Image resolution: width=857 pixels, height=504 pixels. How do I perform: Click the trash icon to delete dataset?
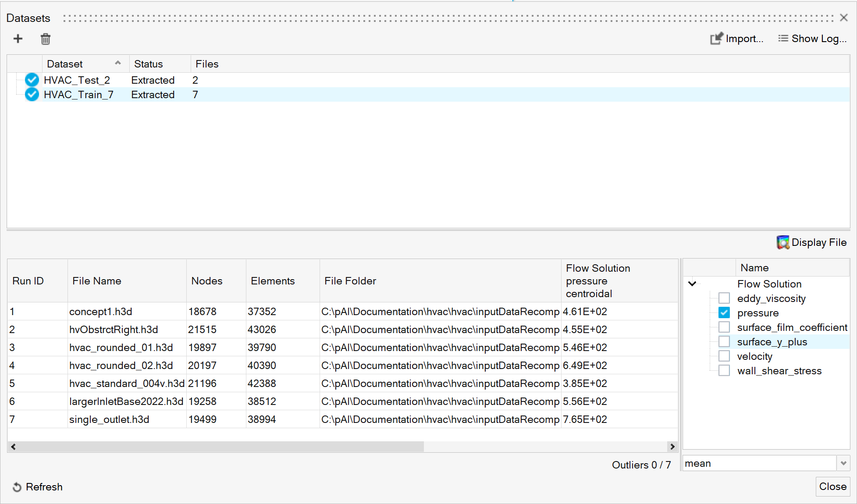(45, 39)
